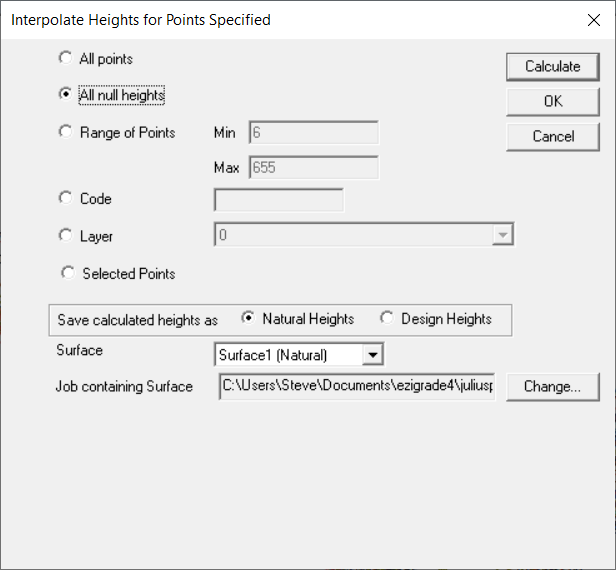616x570 pixels.
Task: Switch to Design Heights radio option
Action: 387,319
